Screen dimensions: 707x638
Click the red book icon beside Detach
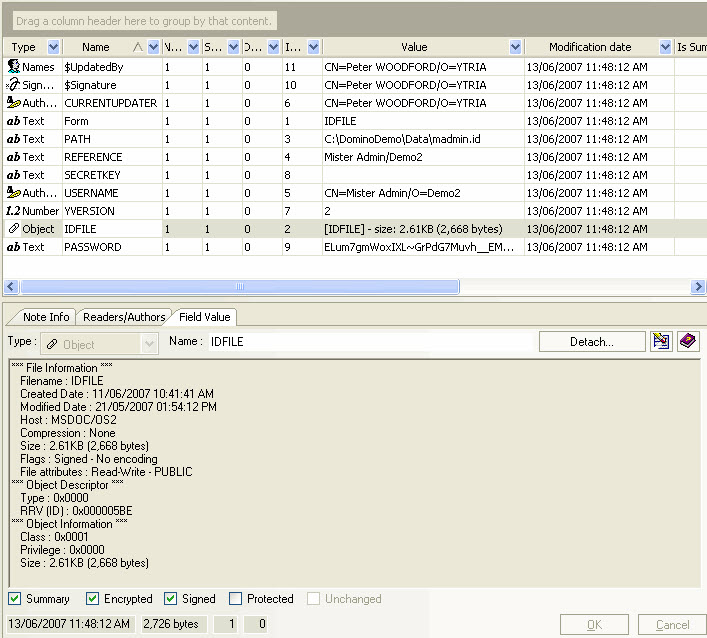point(688,342)
